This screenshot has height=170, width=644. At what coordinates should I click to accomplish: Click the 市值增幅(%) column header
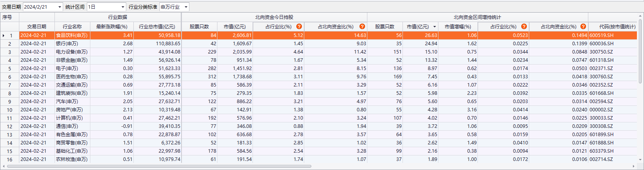click(x=458, y=26)
